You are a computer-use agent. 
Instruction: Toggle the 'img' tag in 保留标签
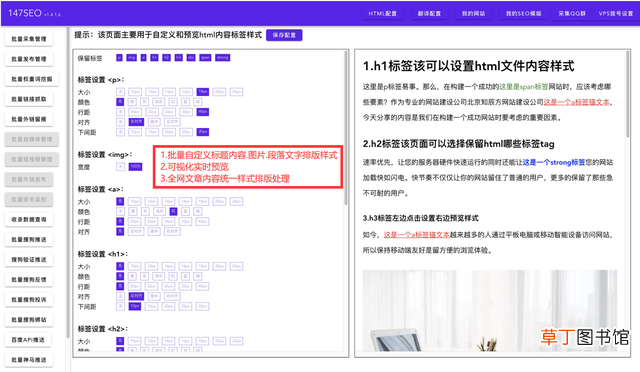point(131,58)
